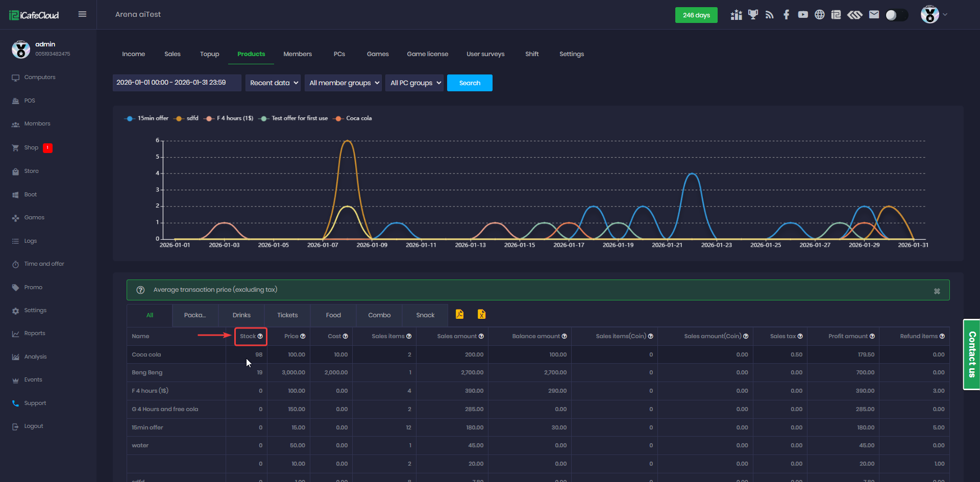The width and height of the screenshot is (980, 482).
Task: Export the products table to Excel
Action: tap(481, 314)
